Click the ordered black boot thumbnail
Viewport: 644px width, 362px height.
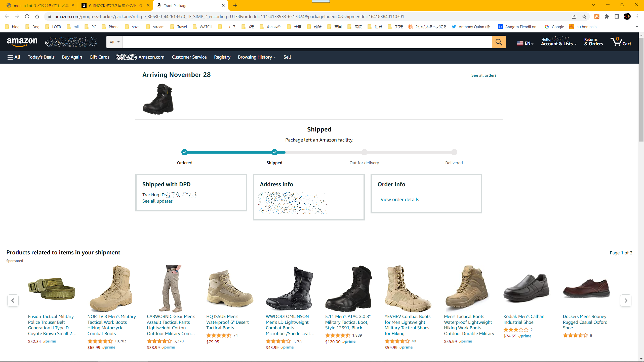[x=158, y=99]
